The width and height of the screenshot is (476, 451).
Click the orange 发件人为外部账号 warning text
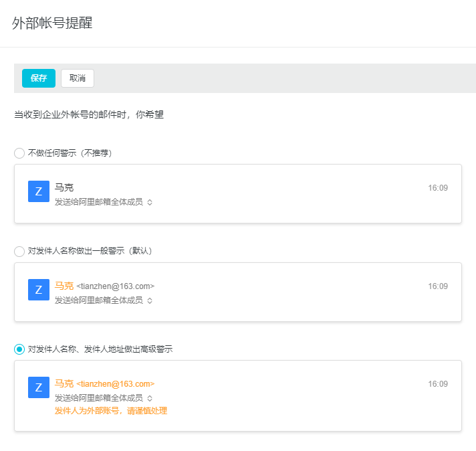111,411
